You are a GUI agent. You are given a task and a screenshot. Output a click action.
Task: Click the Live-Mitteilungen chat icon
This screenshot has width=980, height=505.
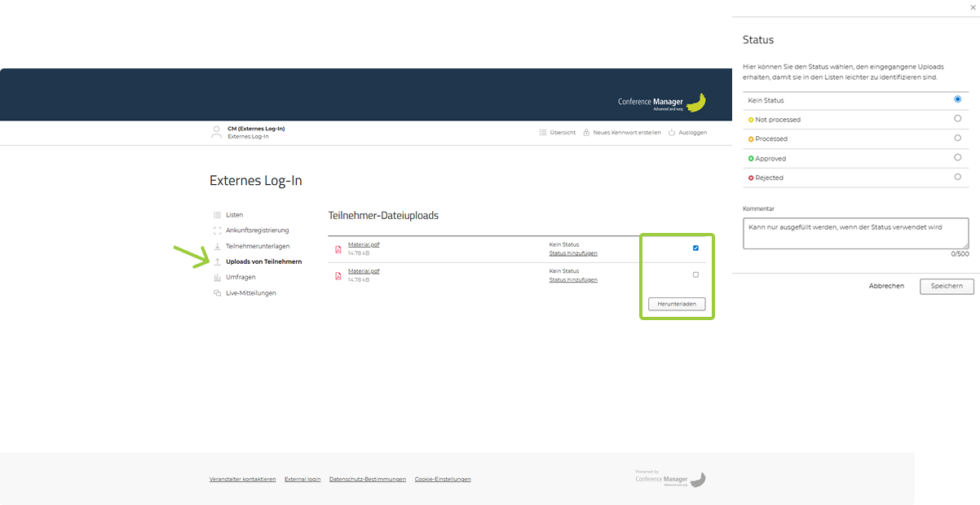tap(217, 293)
